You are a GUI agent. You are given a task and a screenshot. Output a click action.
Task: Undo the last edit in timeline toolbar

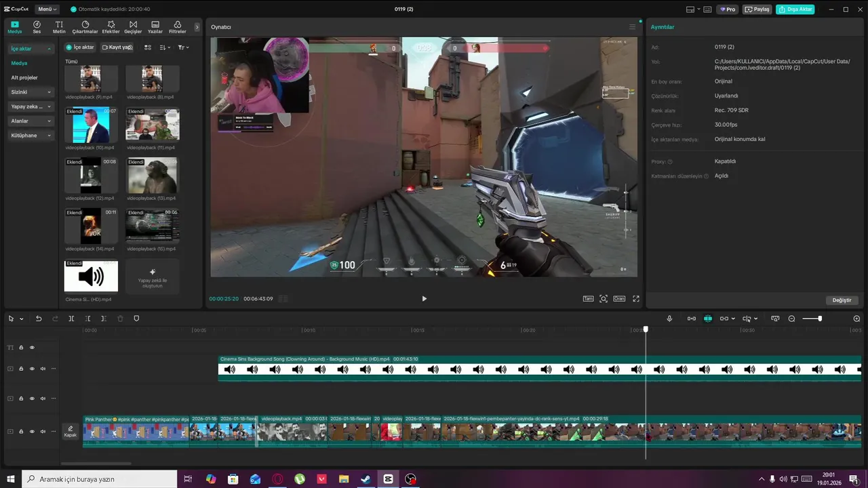coord(39,319)
